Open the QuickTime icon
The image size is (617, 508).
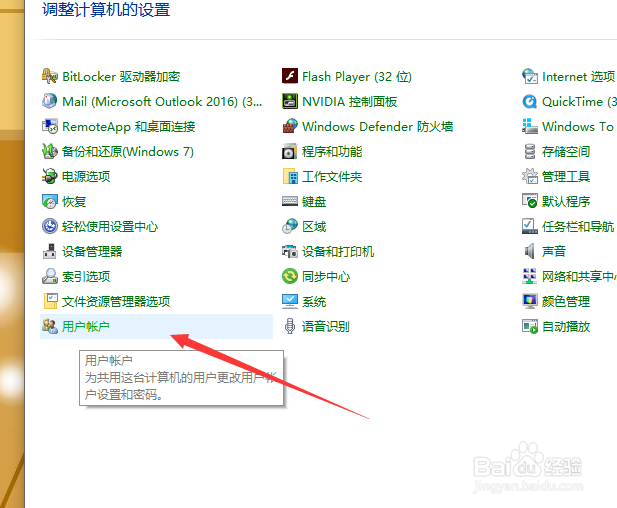530,101
